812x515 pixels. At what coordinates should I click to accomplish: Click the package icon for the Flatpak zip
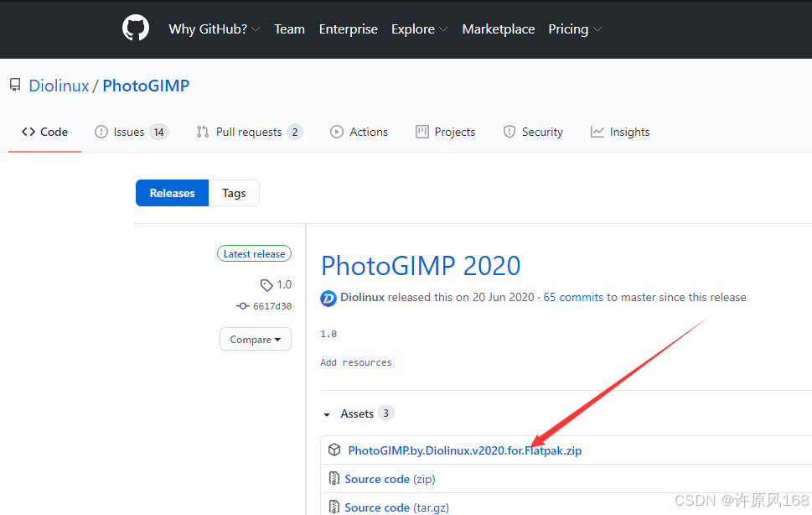click(x=334, y=450)
